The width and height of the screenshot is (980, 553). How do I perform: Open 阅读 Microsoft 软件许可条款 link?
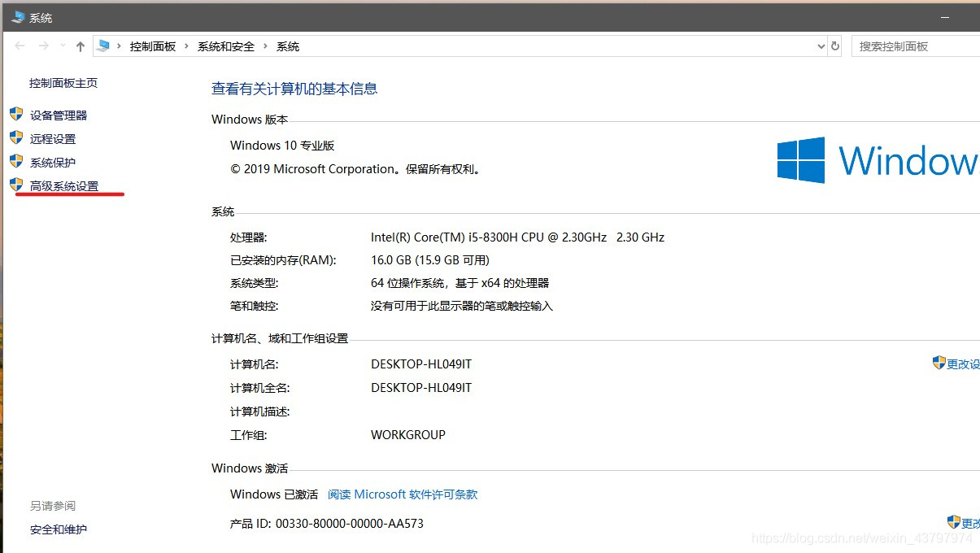coord(403,494)
